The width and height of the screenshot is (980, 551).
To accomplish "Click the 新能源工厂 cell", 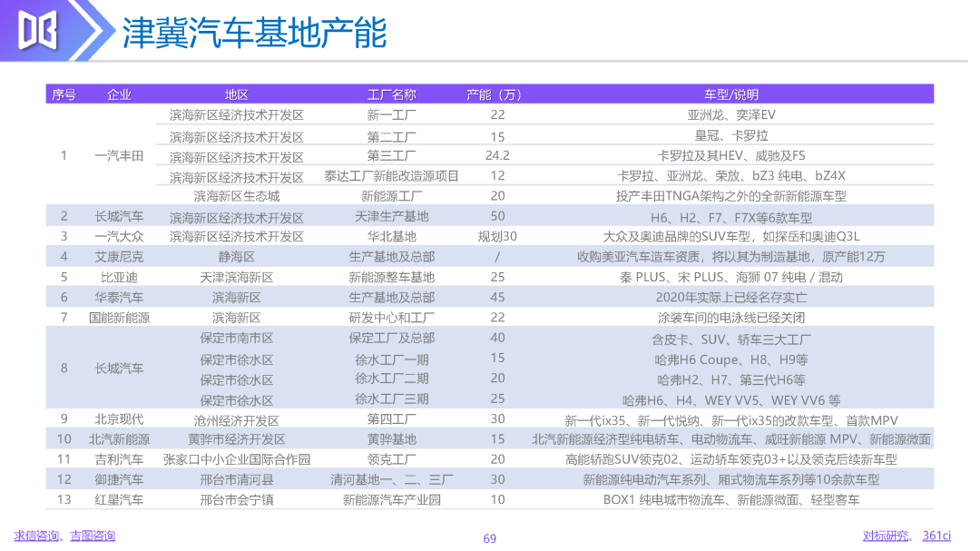I will pyautogui.click(x=391, y=196).
